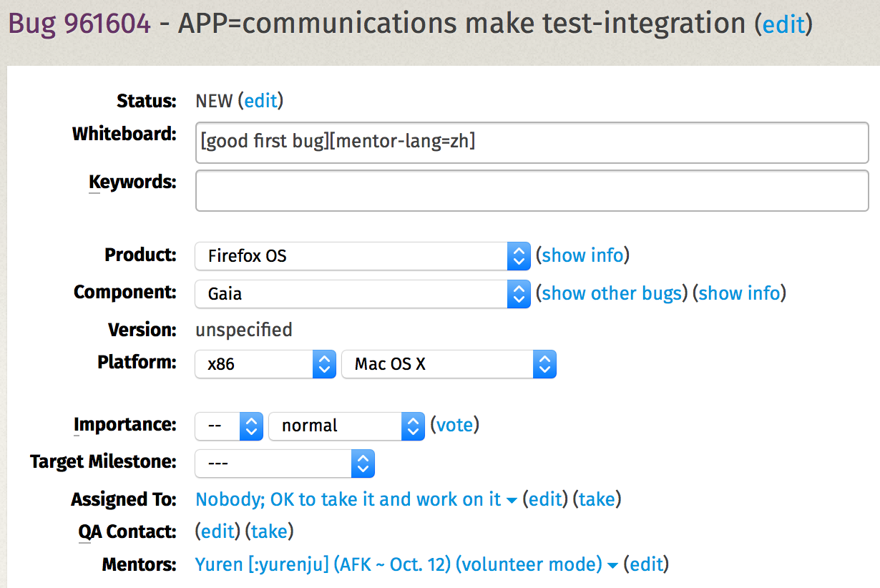The height and width of the screenshot is (588, 880).
Task: Take the QA Contact role
Action: tap(269, 531)
